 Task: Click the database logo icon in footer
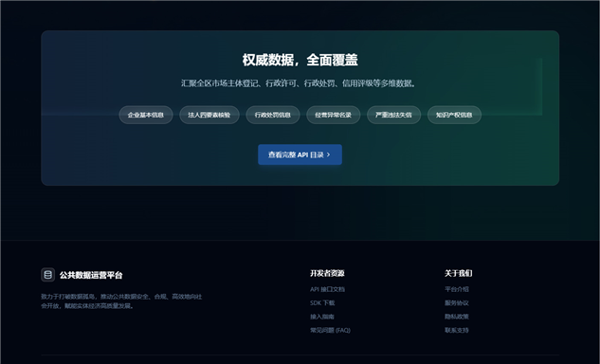coord(47,275)
